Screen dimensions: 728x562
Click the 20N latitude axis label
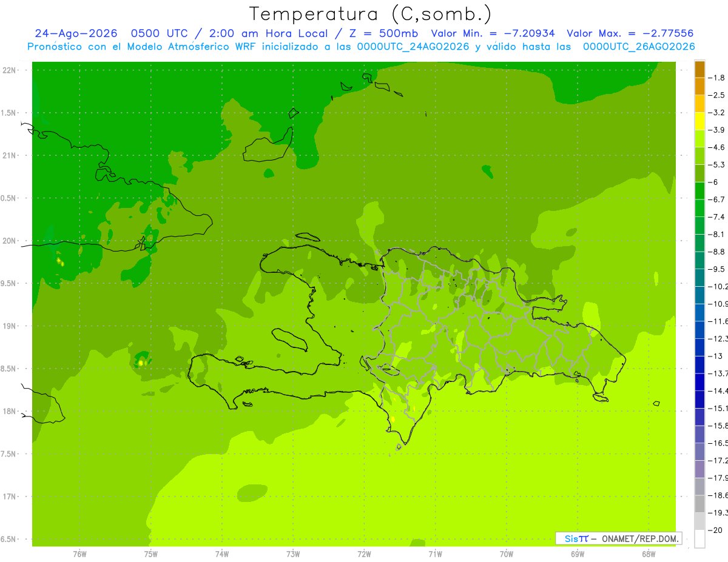pyautogui.click(x=9, y=241)
